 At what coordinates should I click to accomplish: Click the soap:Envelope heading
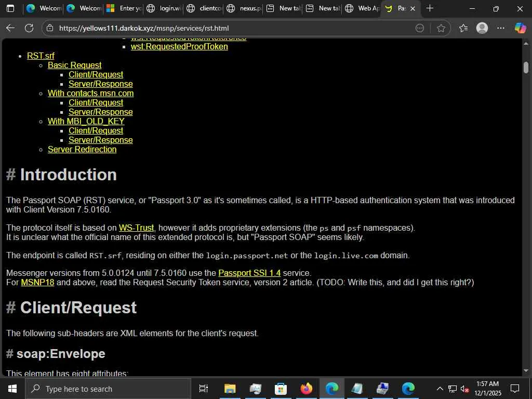coord(61,354)
